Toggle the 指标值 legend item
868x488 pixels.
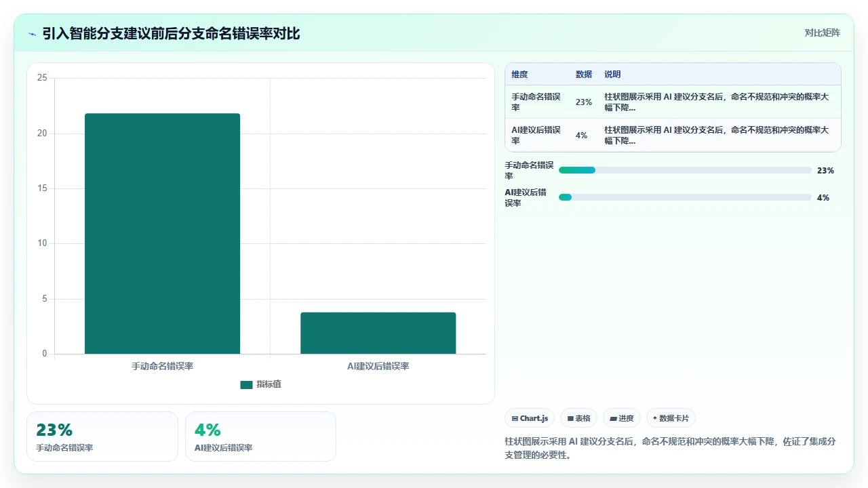pyautogui.click(x=261, y=384)
